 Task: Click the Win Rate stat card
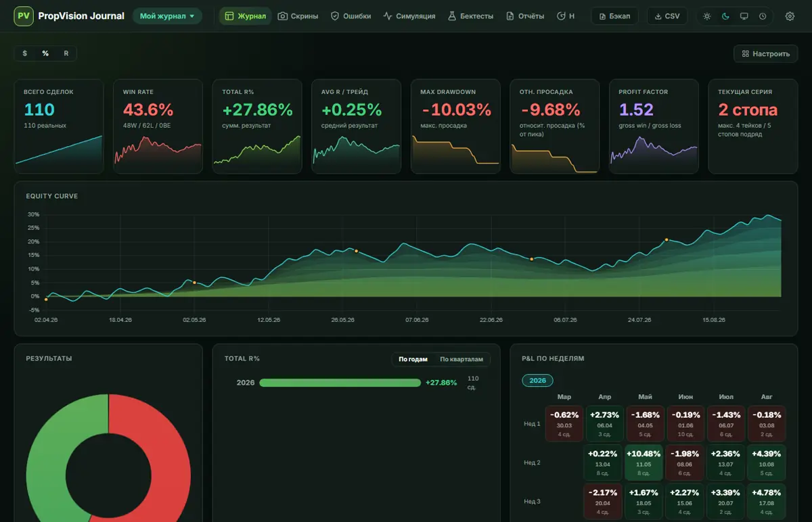[158, 126]
